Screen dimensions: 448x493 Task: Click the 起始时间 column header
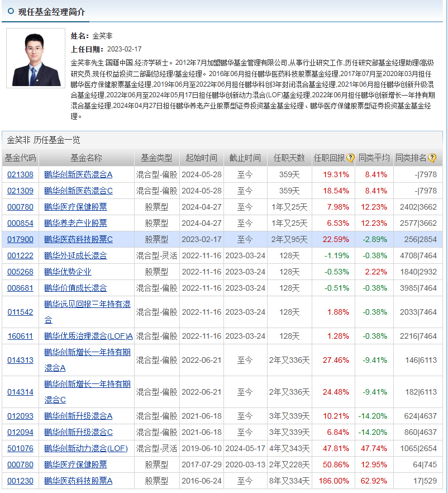point(202,158)
